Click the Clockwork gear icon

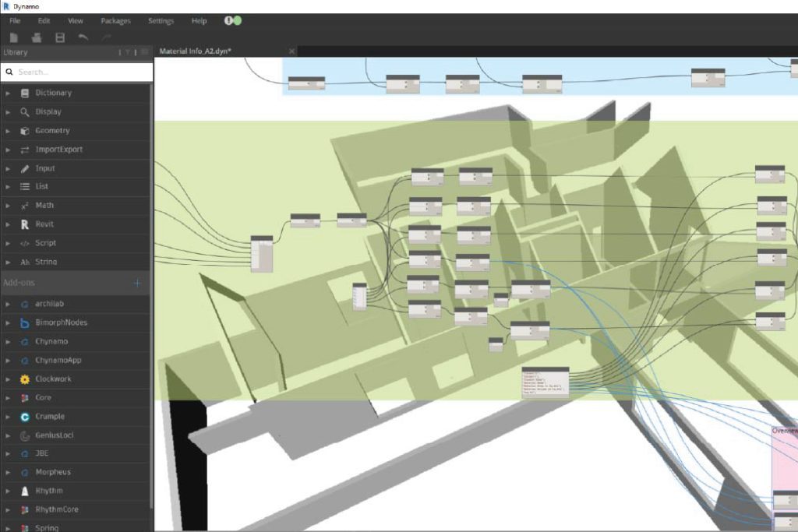(25, 379)
